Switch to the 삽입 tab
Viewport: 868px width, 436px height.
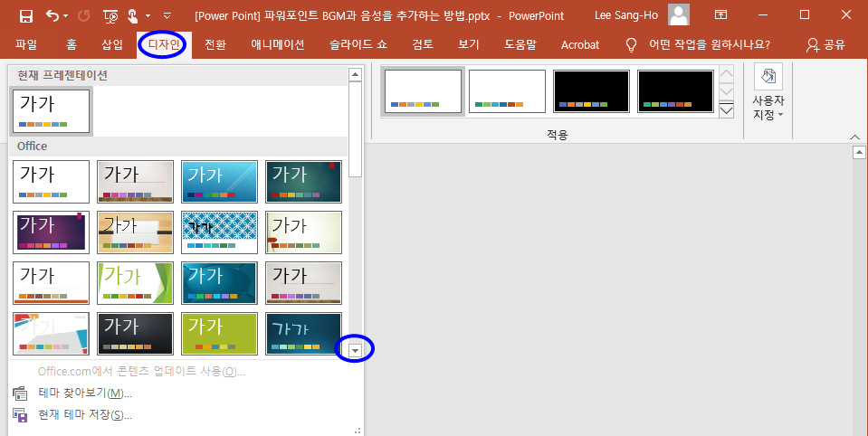pos(112,45)
